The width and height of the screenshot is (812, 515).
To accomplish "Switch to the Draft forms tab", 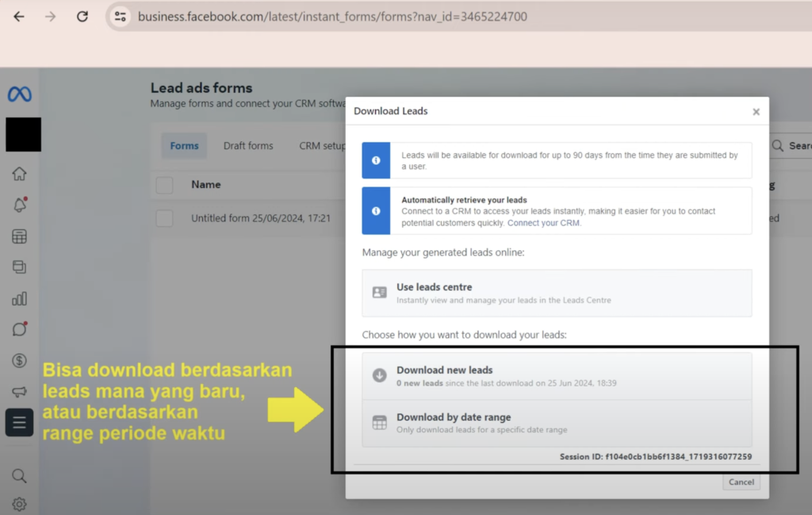I will point(247,146).
